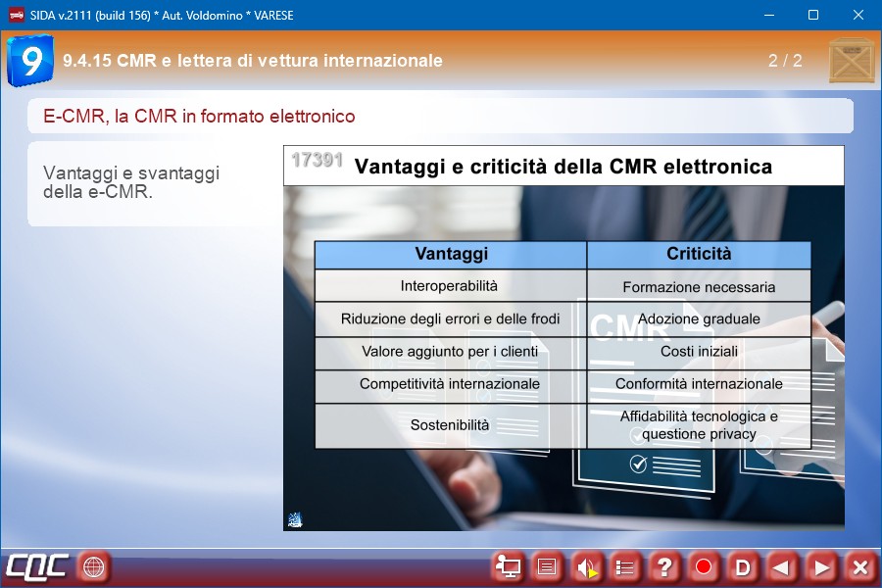
Task: Click the slide title 'Vantaggi e criticità'
Action: tap(563, 167)
